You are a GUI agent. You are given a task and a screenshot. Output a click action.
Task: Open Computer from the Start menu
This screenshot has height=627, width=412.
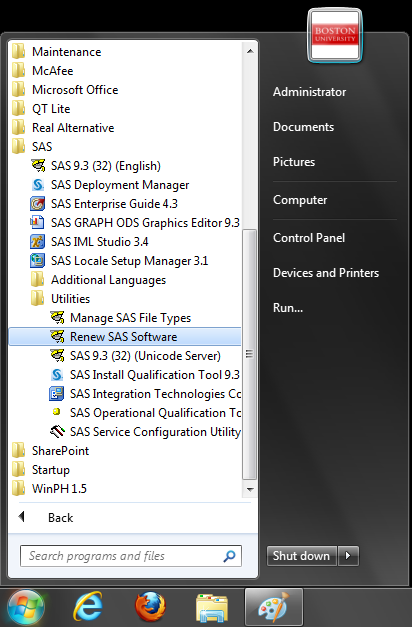click(x=300, y=200)
